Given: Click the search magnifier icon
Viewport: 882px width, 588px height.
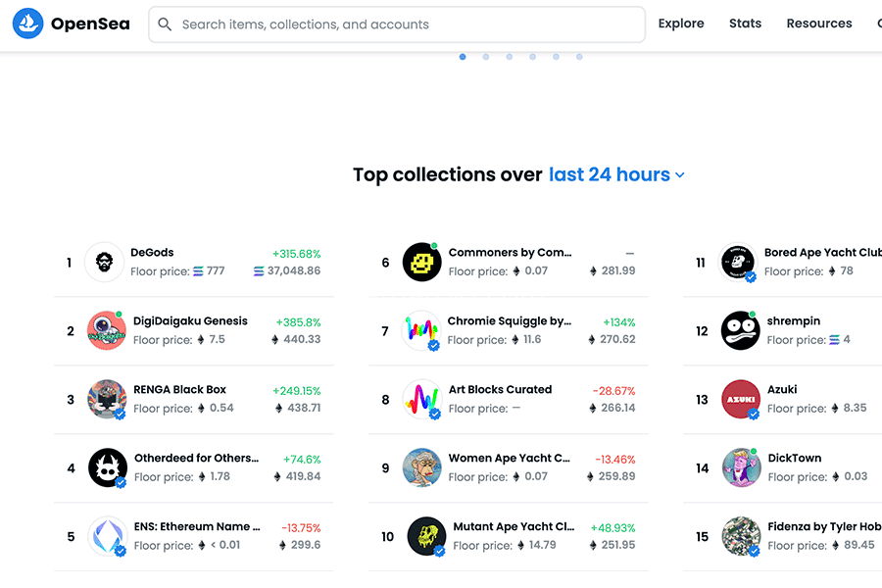Looking at the screenshot, I should (165, 24).
